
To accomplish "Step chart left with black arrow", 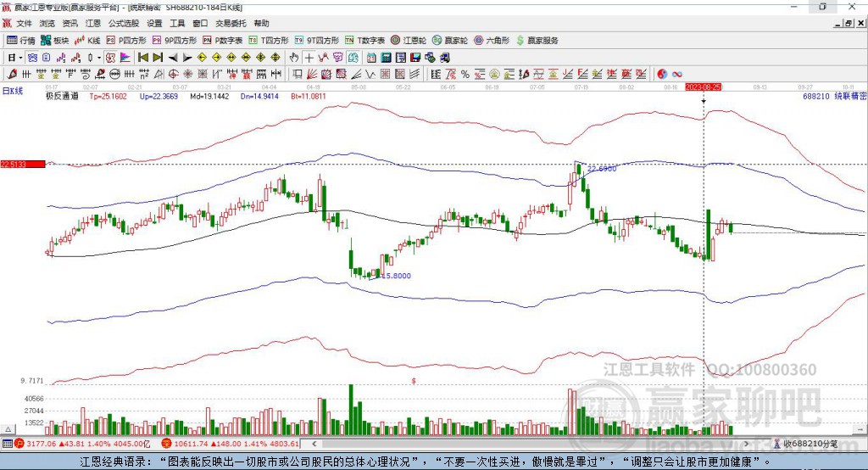I will (173, 58).
